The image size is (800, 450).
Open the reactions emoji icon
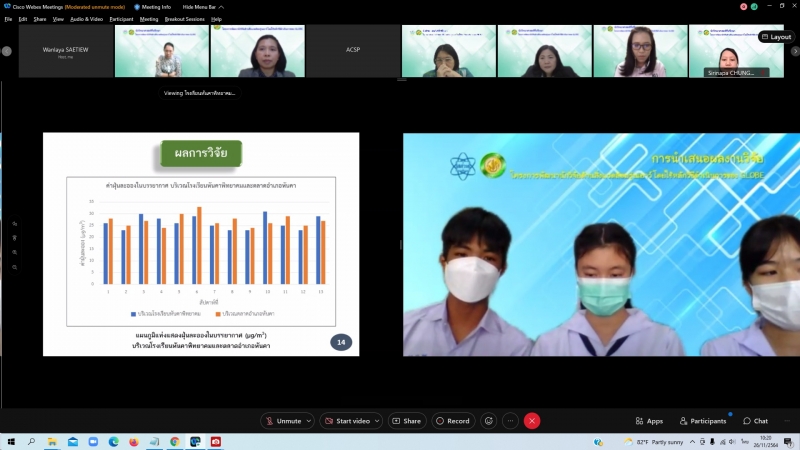(x=489, y=421)
